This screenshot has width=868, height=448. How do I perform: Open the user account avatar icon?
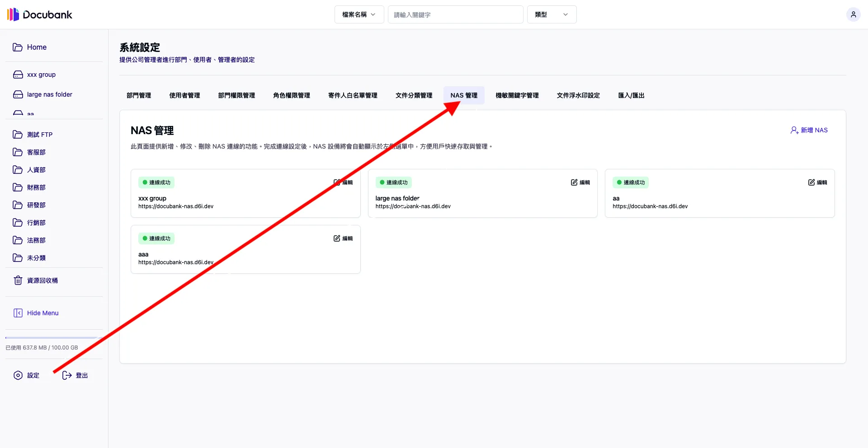pos(853,14)
